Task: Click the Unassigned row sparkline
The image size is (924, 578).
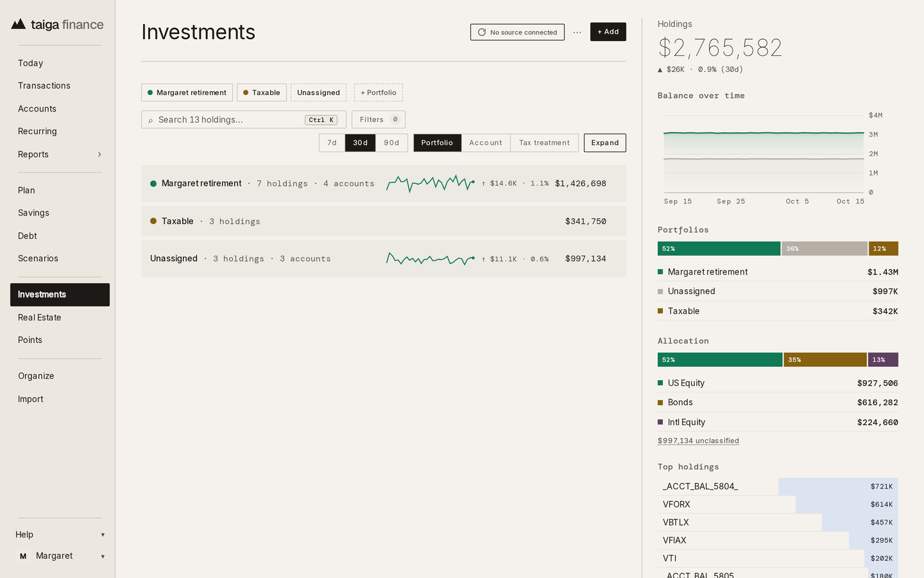Action: point(431,259)
